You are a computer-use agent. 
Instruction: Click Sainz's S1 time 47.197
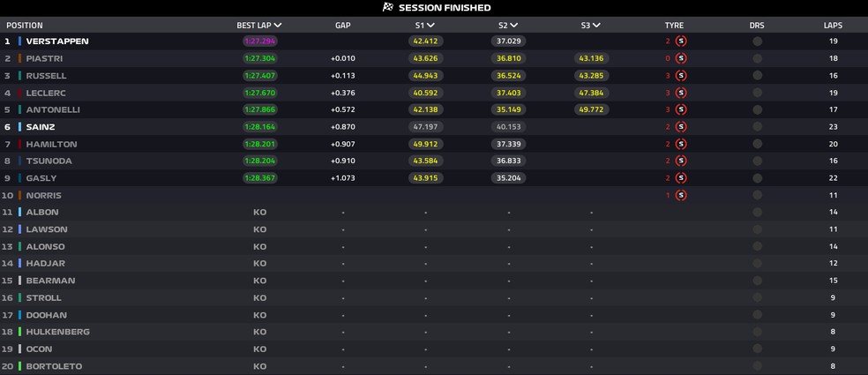click(x=426, y=127)
